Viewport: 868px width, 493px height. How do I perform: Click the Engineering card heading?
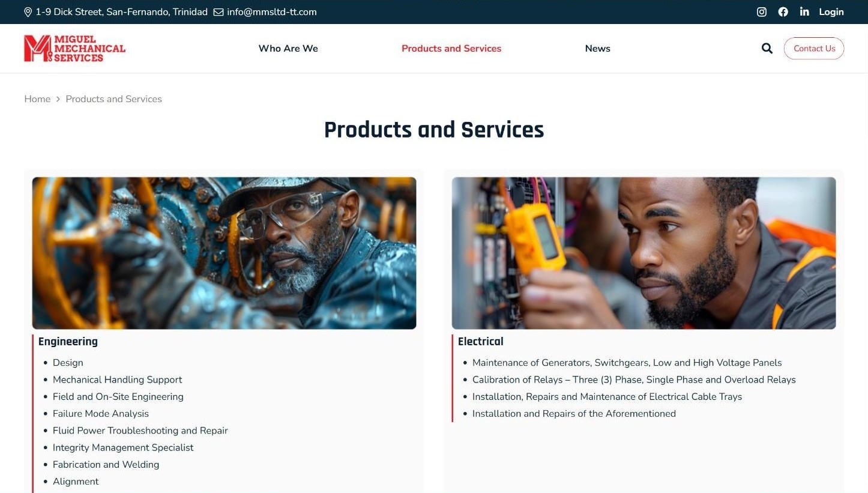[68, 342]
